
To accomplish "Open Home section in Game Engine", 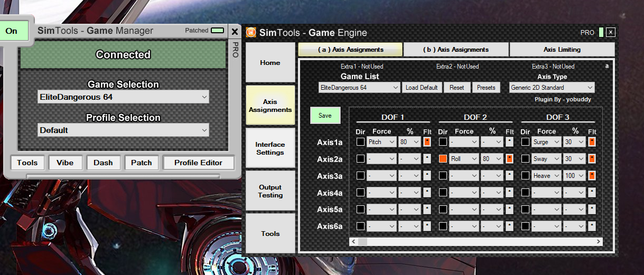I will pos(270,62).
